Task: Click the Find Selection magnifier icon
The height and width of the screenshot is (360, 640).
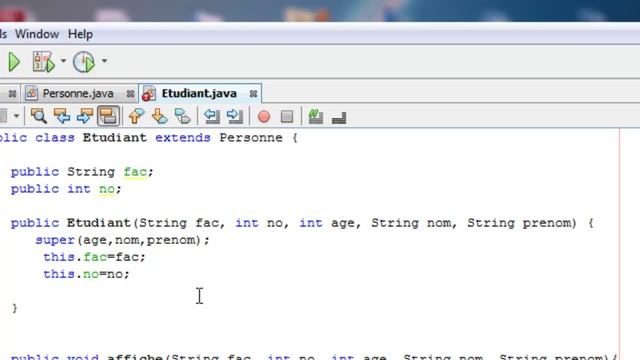Action: point(39,116)
